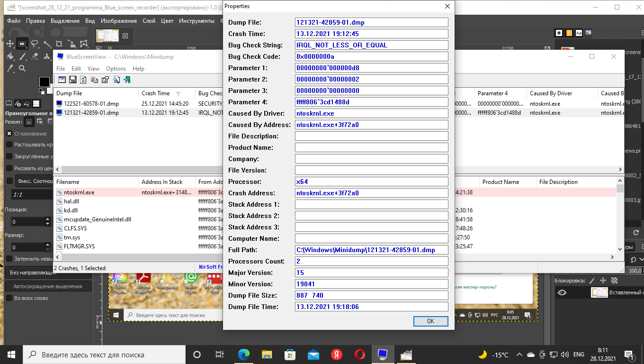Choose the Eraser tool in toolbox
The image size is (644, 364).
pos(35,56)
